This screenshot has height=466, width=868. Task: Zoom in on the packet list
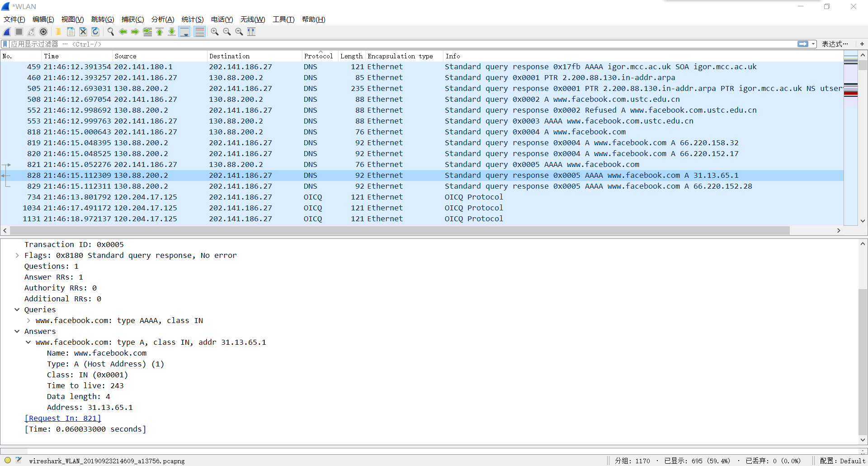tap(215, 32)
